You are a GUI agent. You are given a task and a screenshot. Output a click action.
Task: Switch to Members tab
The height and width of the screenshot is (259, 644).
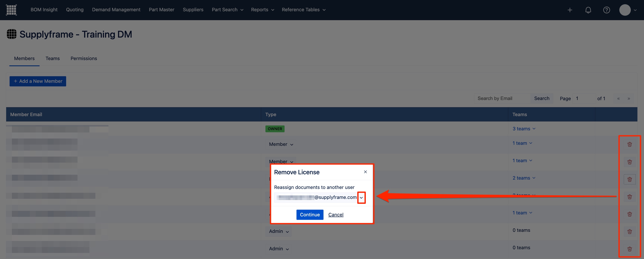pos(24,58)
